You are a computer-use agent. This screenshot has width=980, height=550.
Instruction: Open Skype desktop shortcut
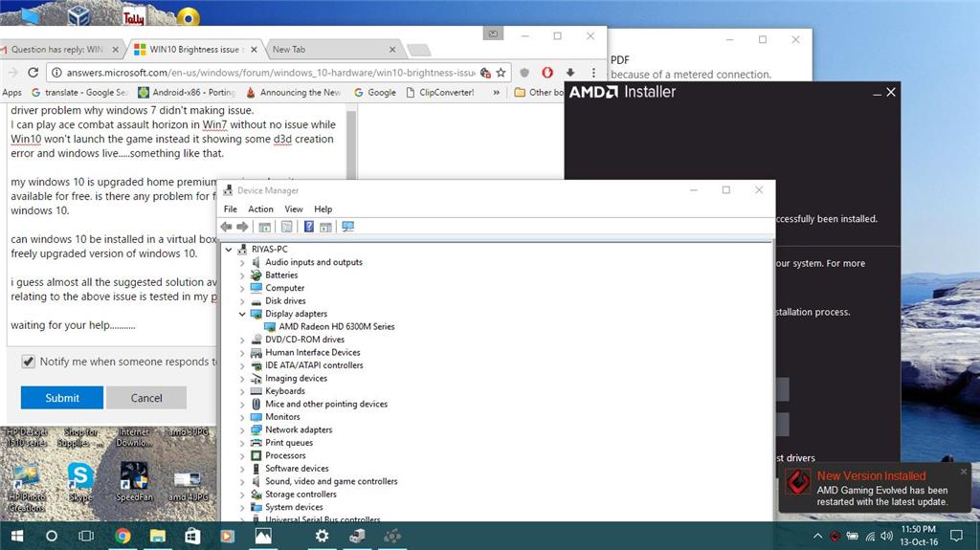point(80,483)
